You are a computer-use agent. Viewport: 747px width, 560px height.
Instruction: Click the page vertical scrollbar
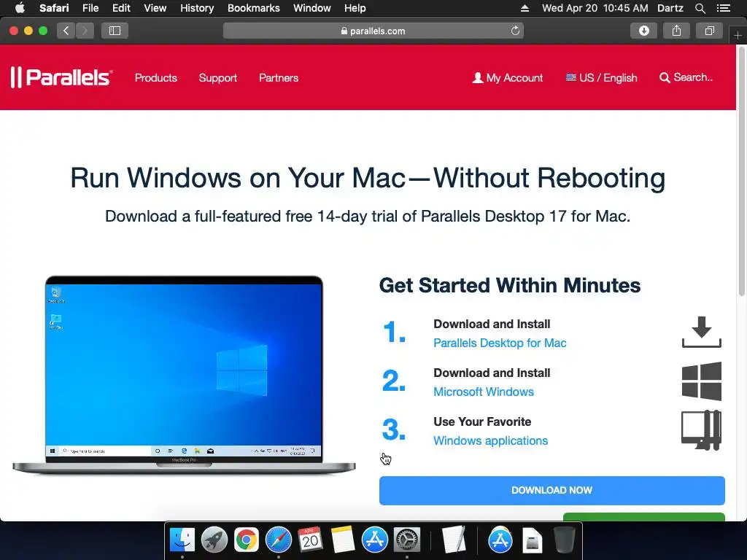741,171
